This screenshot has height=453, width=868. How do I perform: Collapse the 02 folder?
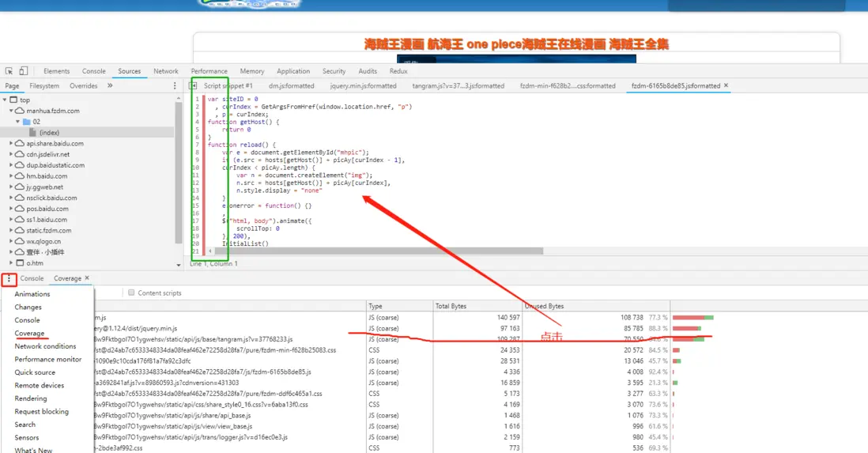(x=18, y=123)
